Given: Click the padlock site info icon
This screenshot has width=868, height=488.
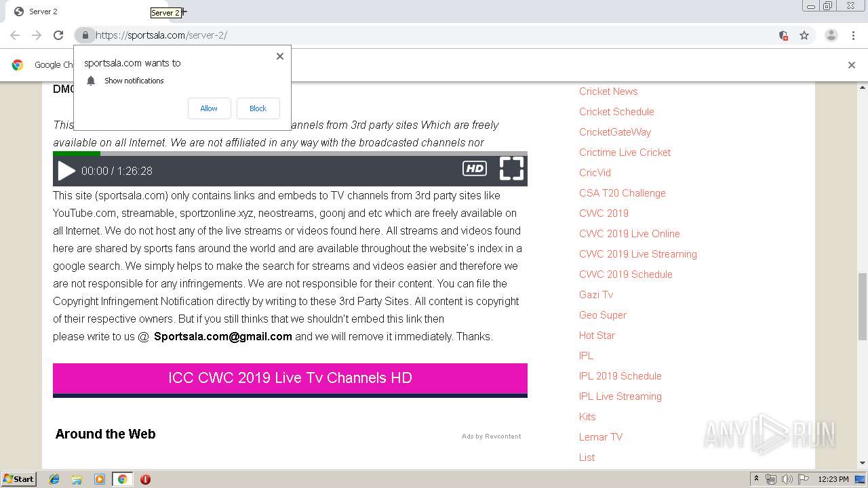Looking at the screenshot, I should [x=85, y=35].
